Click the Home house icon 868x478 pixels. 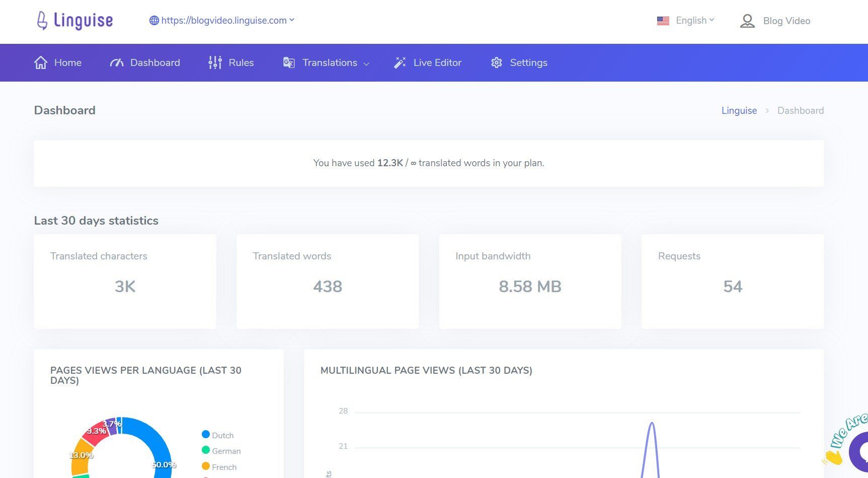tap(41, 62)
